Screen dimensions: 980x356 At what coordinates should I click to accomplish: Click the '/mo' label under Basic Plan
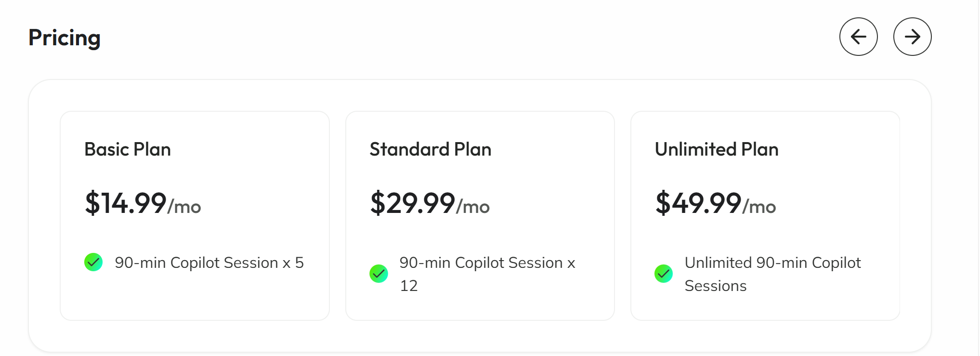pyautogui.click(x=184, y=207)
